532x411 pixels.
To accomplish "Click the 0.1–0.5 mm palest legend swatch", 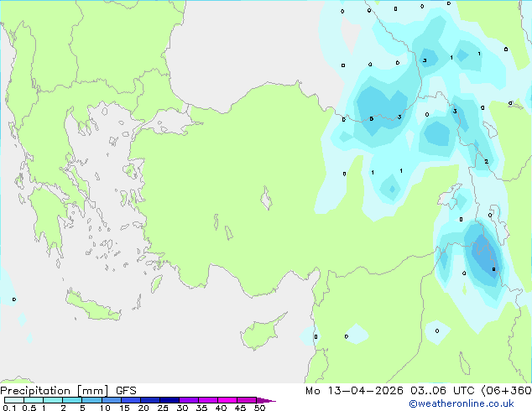I will (14, 400).
